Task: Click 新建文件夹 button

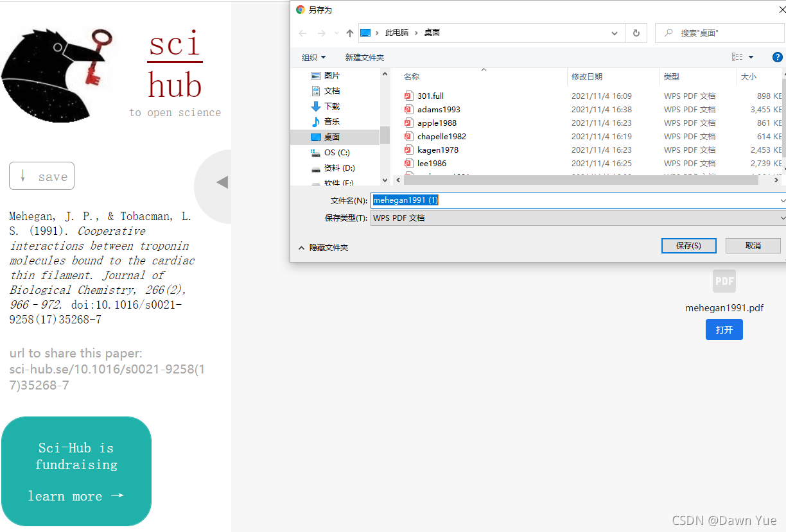Action: tap(365, 57)
